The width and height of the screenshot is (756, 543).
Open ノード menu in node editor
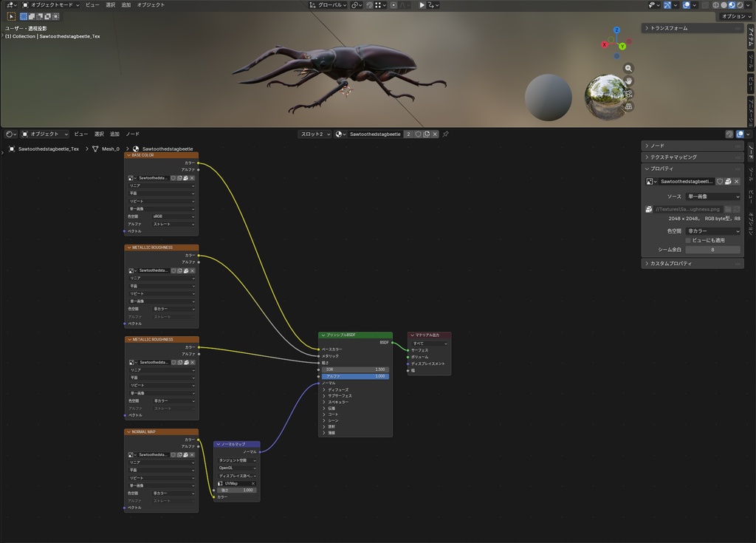point(133,134)
